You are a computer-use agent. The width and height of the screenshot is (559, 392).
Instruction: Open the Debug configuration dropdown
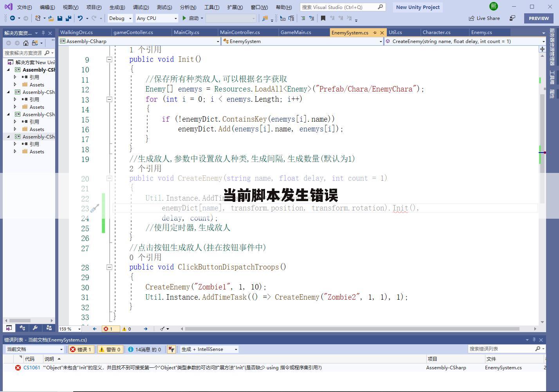coord(120,18)
